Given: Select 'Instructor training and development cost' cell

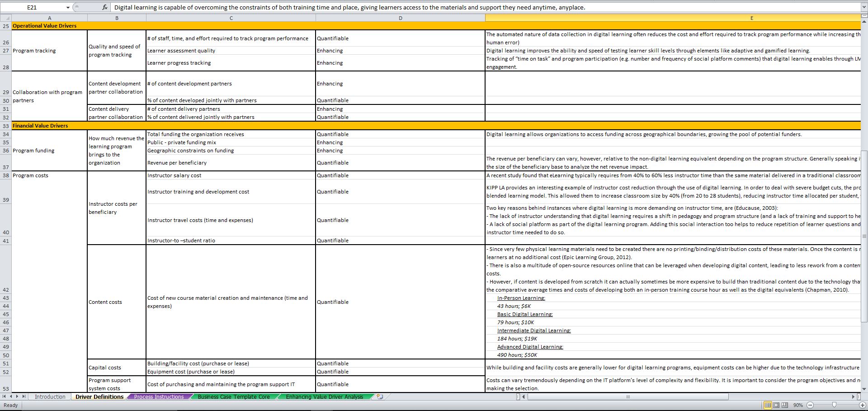Looking at the screenshot, I should tap(231, 192).
